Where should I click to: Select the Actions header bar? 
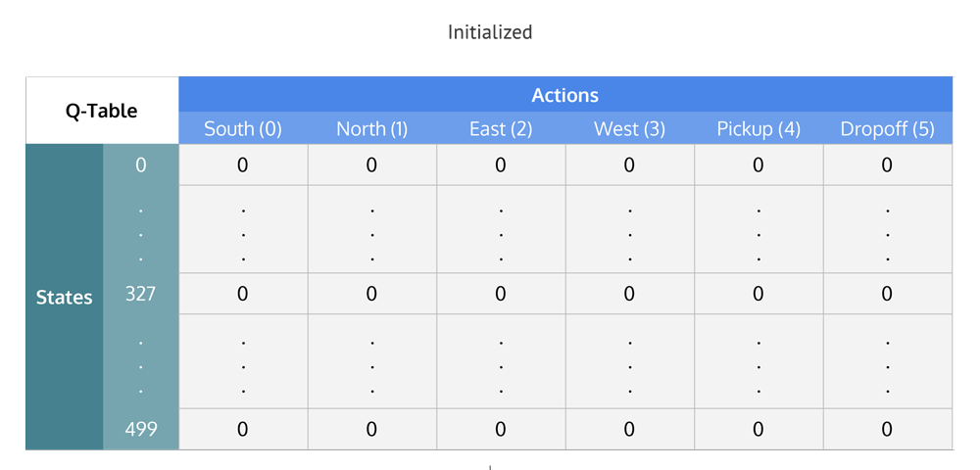[565, 95]
